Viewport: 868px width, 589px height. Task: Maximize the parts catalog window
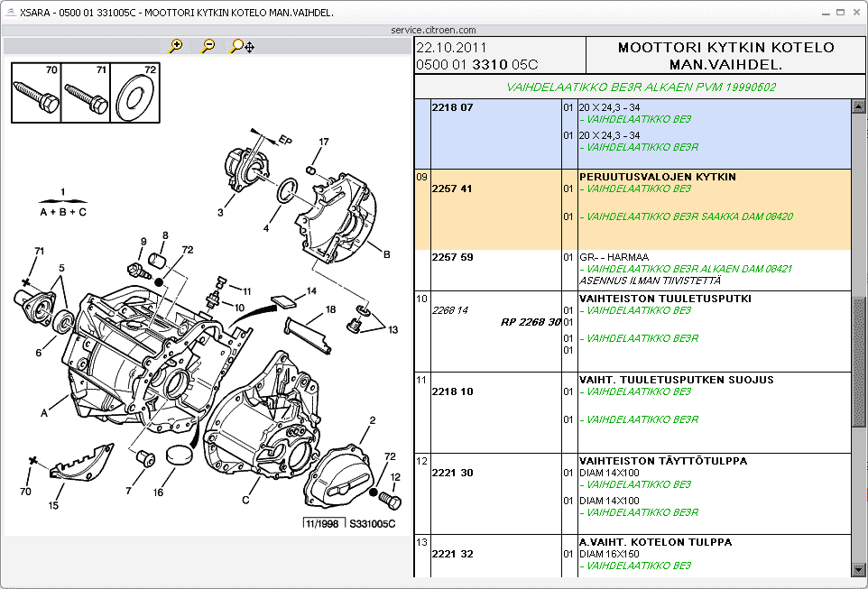point(841,13)
